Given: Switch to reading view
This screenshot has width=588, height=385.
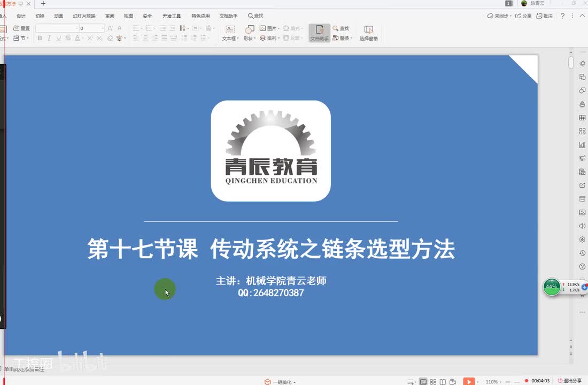Looking at the screenshot, I should (x=443, y=382).
